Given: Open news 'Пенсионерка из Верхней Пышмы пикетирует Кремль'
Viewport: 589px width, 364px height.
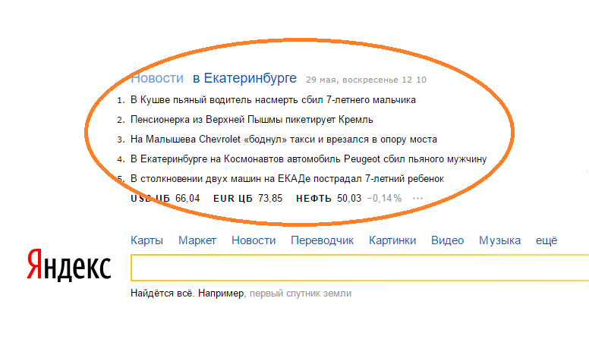Looking at the screenshot, I should [252, 120].
